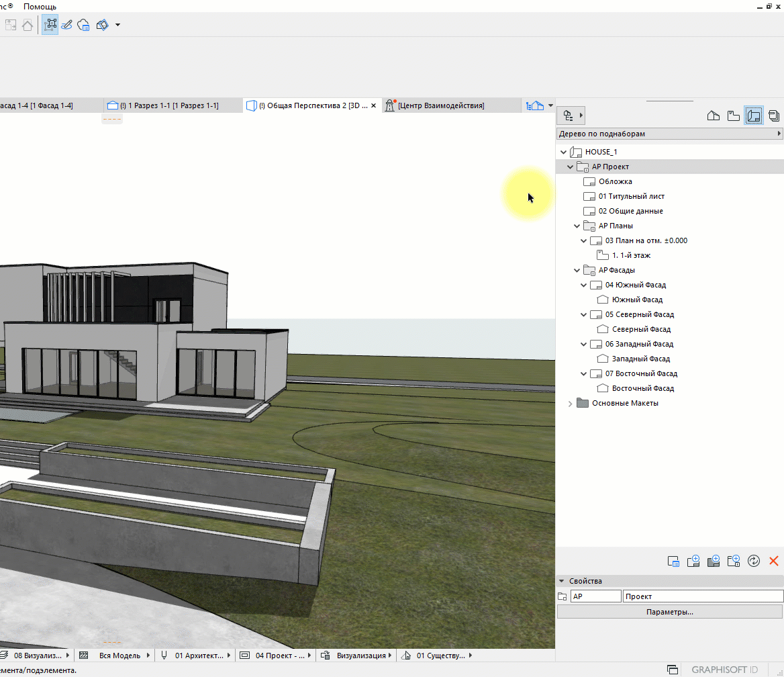Switch navigator to View Map icon
The width and height of the screenshot is (784, 677).
tap(734, 116)
